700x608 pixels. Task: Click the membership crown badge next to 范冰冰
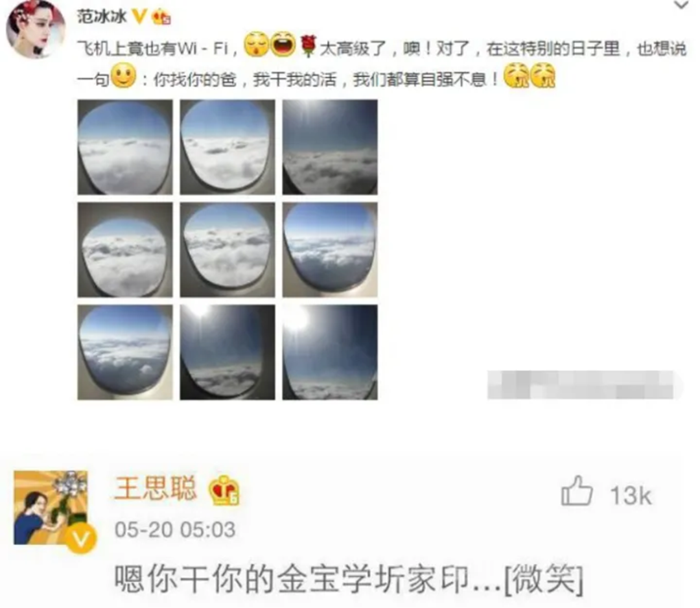point(161,18)
